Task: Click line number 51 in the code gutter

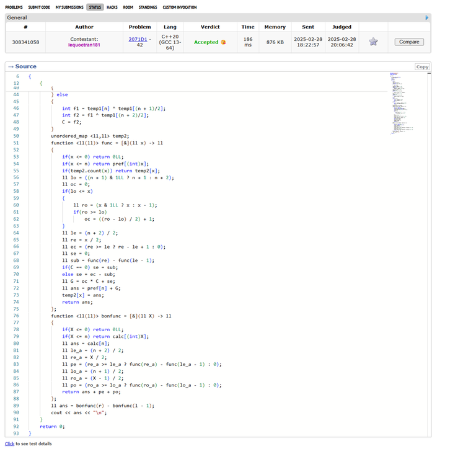Action: pyautogui.click(x=15, y=143)
